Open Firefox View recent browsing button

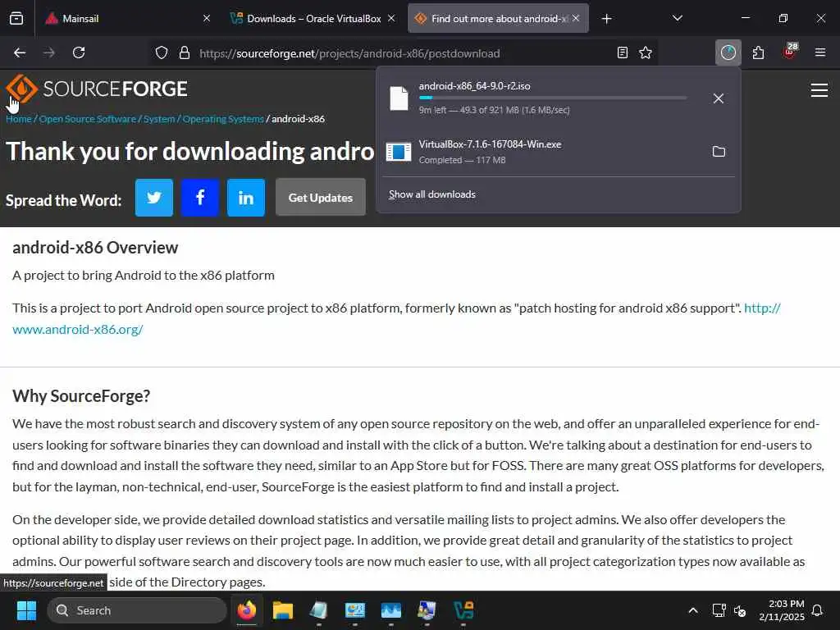(x=16, y=18)
